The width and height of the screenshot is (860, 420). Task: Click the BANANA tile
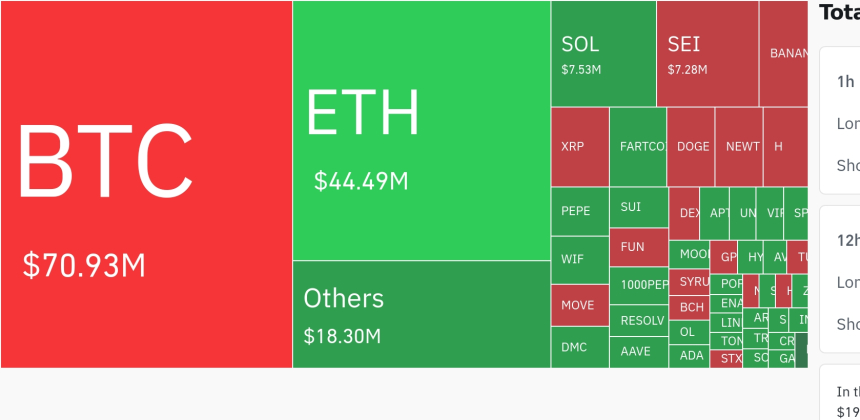click(x=783, y=54)
